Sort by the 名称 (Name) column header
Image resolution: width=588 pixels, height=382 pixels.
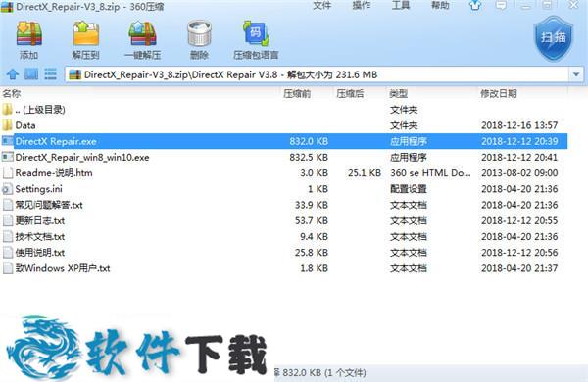[12, 93]
